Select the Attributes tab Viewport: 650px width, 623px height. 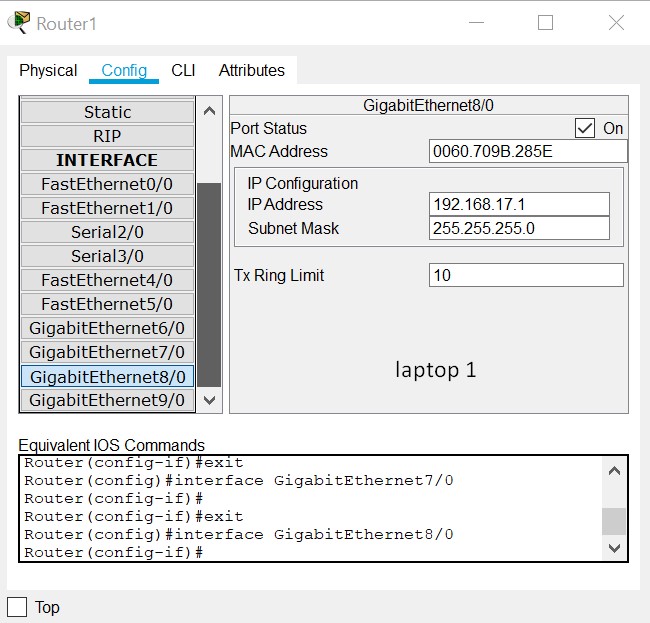click(x=252, y=70)
